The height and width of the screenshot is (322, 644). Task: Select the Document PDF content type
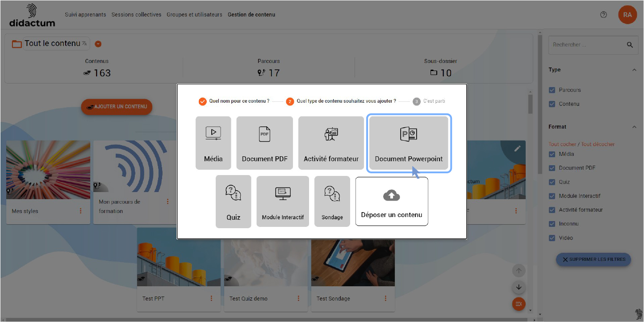pos(265,143)
